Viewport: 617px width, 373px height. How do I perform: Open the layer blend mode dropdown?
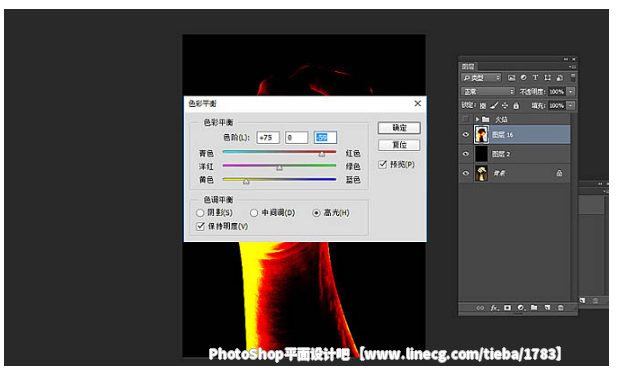tap(488, 92)
